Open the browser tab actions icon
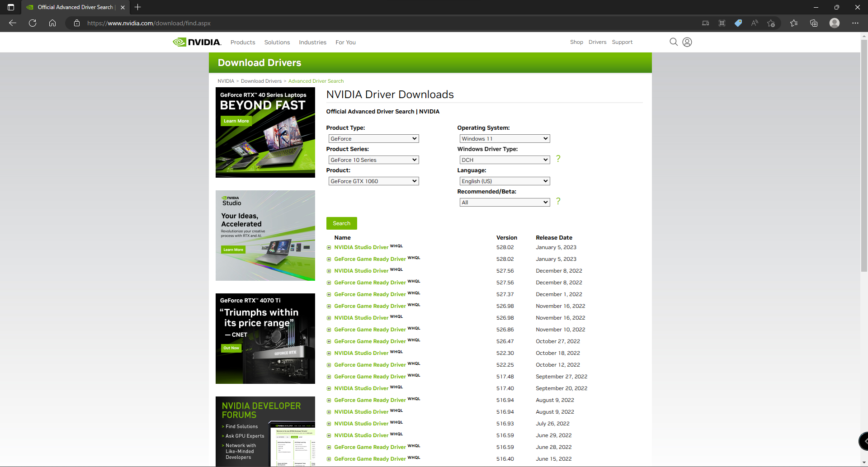 (x=11, y=7)
